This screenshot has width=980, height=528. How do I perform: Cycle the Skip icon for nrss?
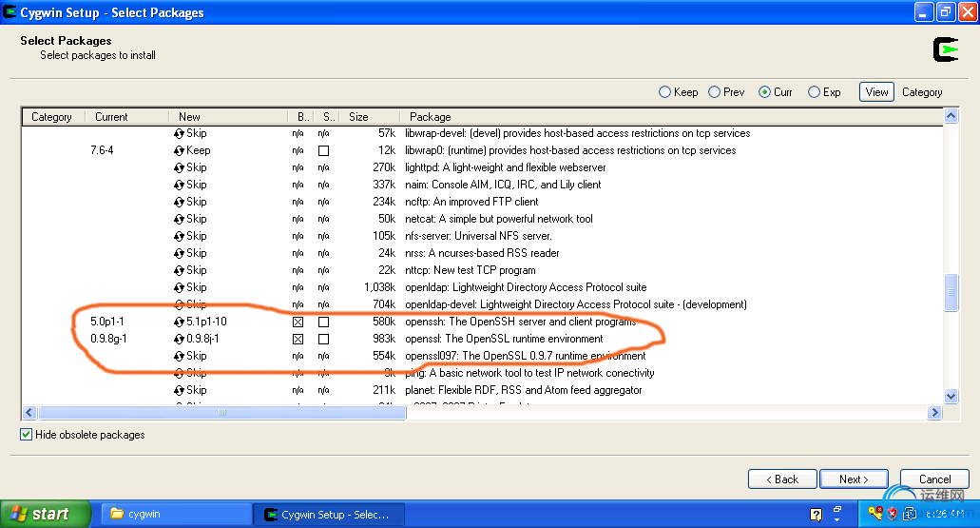(x=179, y=253)
